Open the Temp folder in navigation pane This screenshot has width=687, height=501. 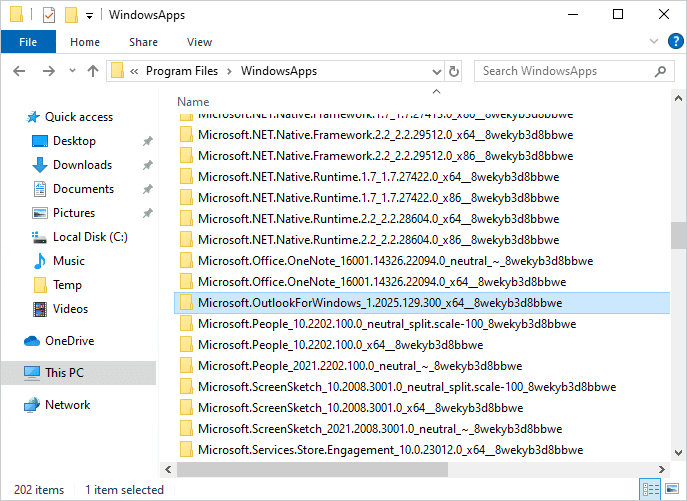[x=67, y=285]
